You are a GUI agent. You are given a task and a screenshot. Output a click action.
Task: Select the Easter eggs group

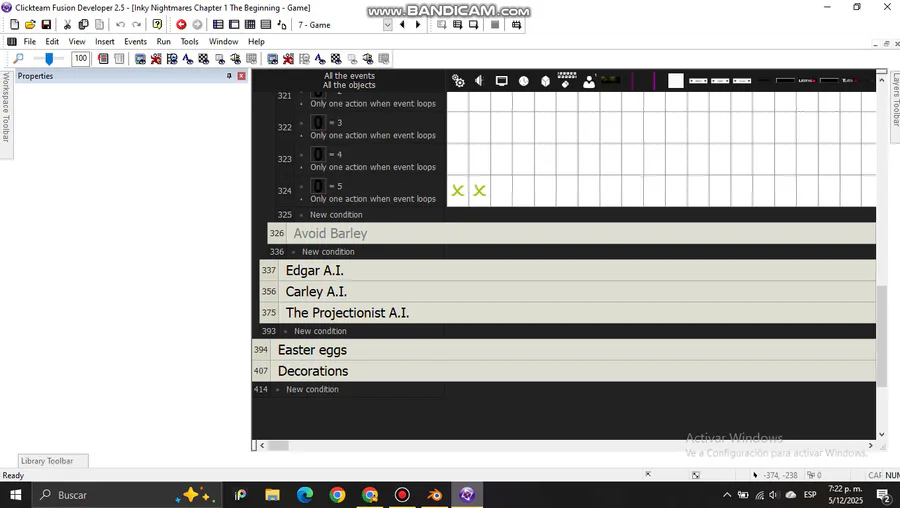pyautogui.click(x=564, y=350)
